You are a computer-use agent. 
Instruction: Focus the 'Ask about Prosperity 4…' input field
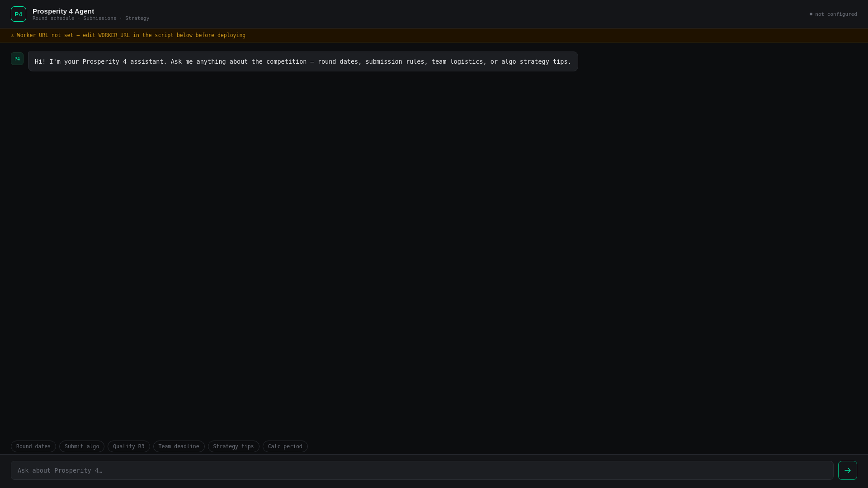(422, 470)
